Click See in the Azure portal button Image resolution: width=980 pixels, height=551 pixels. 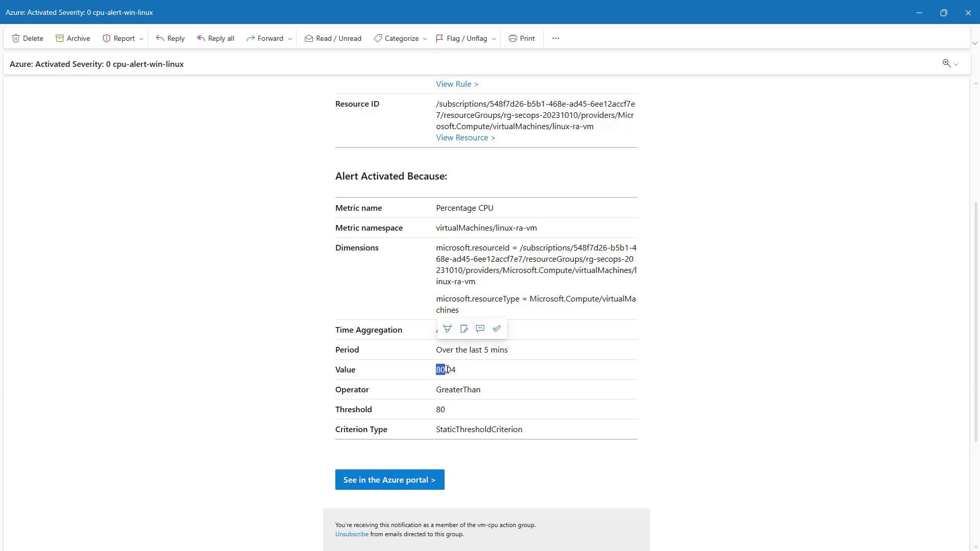click(389, 480)
